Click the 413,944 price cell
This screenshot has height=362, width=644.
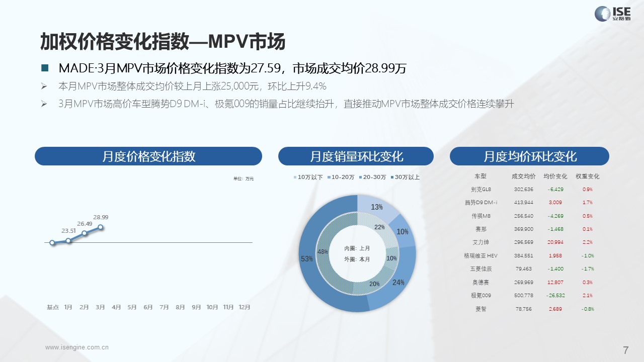pyautogui.click(x=524, y=203)
